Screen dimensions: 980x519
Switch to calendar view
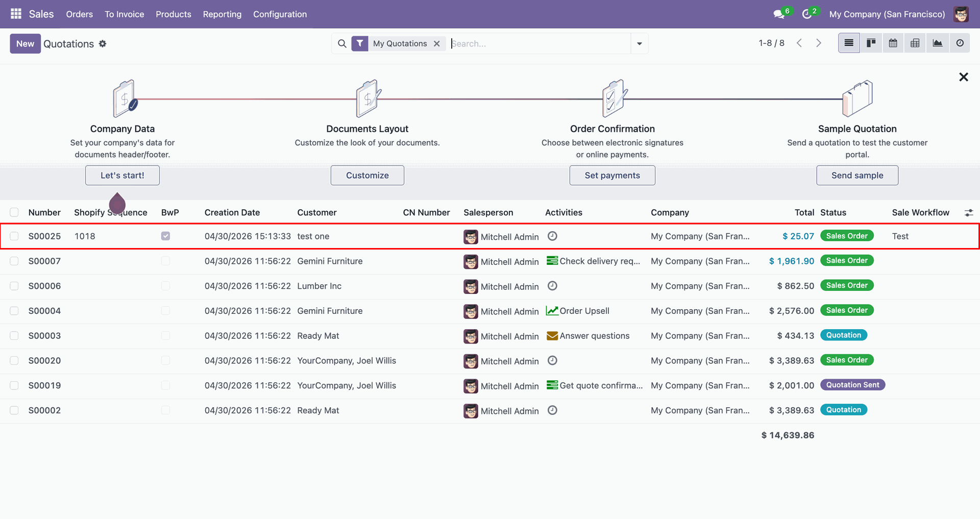point(893,43)
